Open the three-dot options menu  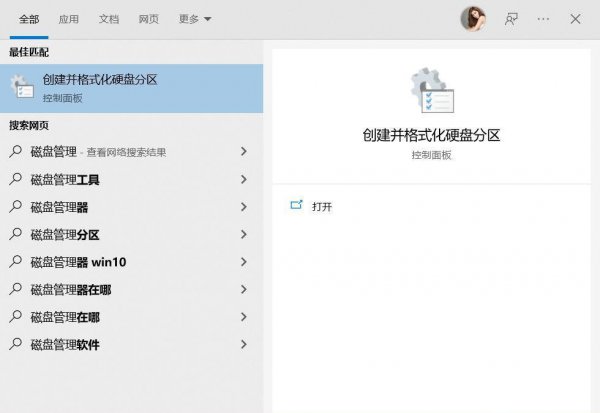pyautogui.click(x=543, y=19)
